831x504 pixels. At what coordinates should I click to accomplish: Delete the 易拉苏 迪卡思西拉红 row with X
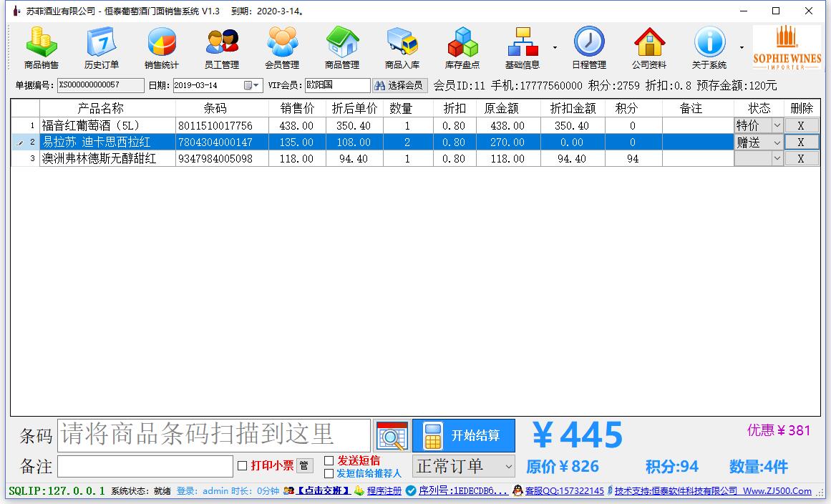tap(801, 142)
